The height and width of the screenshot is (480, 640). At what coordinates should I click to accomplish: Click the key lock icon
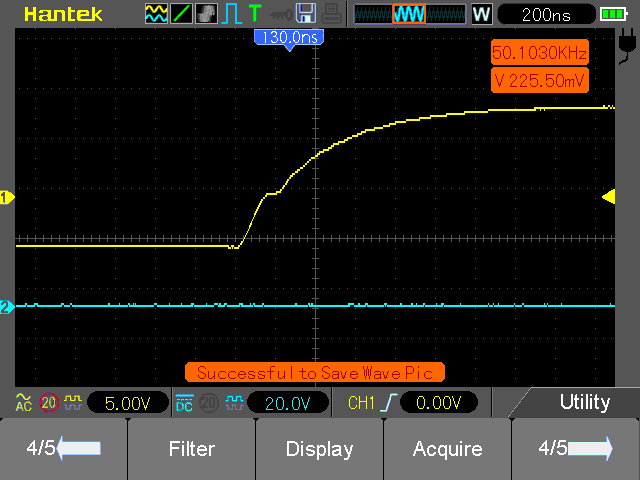pos(281,15)
